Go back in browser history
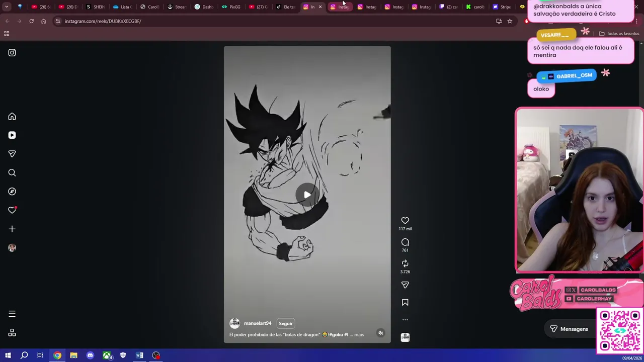Image resolution: width=644 pixels, height=362 pixels. point(7,21)
